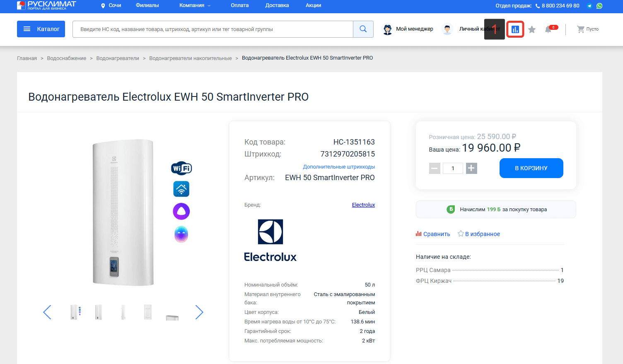Click Сравнить to compare product

click(x=433, y=234)
